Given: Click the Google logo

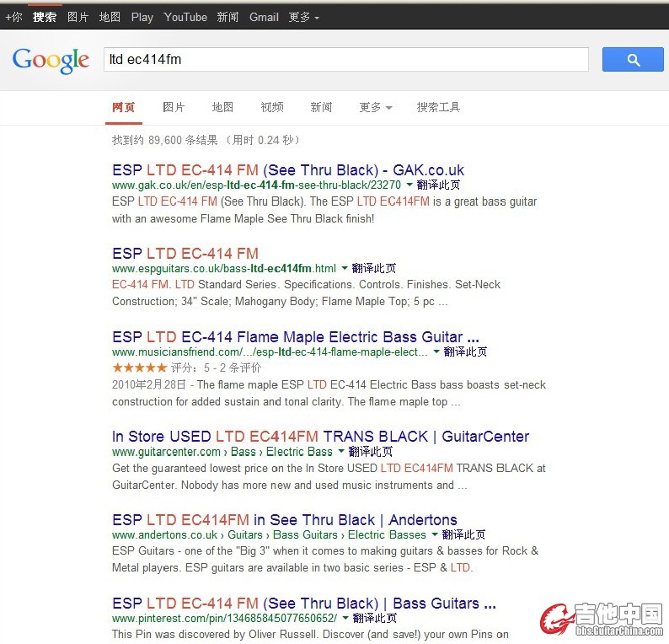Looking at the screenshot, I should tap(51, 60).
